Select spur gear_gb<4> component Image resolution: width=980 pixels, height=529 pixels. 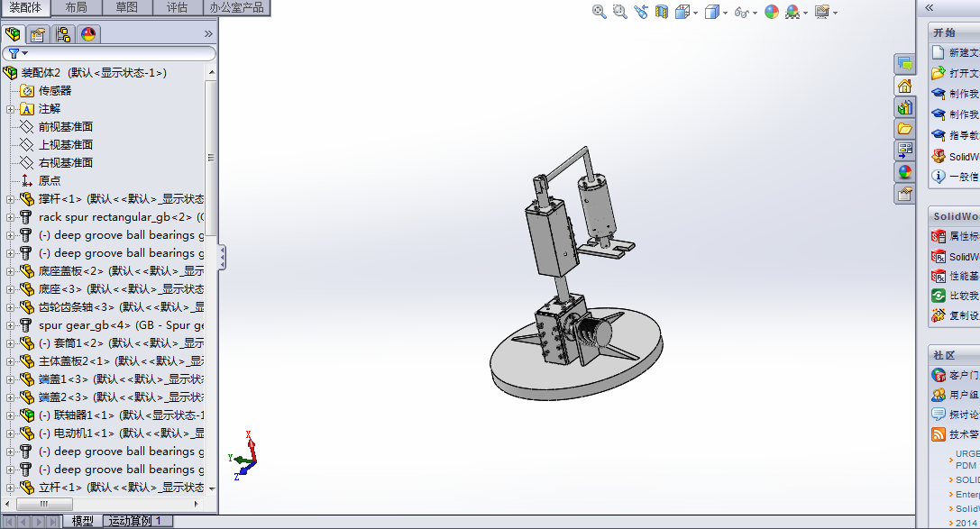121,325
